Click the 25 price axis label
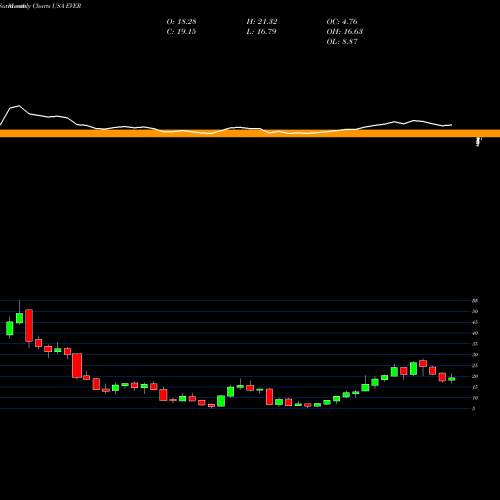The height and width of the screenshot is (500, 500). (x=475, y=365)
